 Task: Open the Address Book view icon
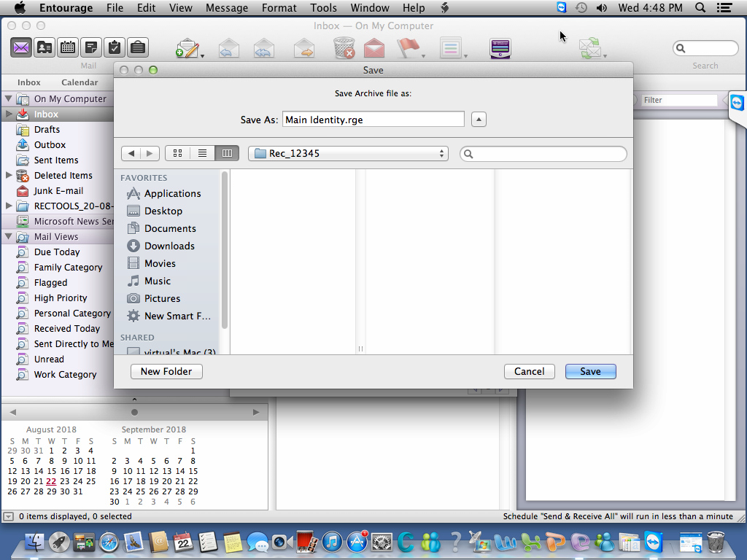click(44, 47)
